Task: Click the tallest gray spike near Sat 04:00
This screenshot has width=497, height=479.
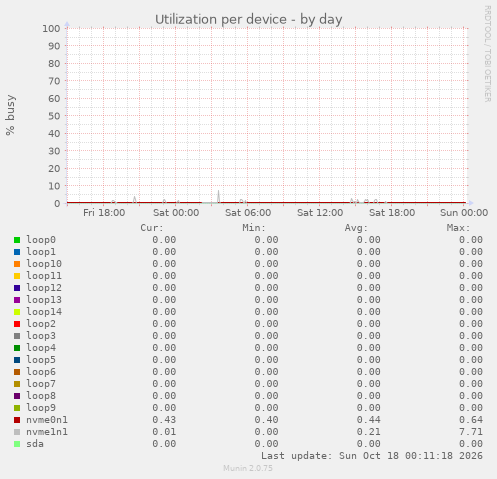Action: coord(218,196)
